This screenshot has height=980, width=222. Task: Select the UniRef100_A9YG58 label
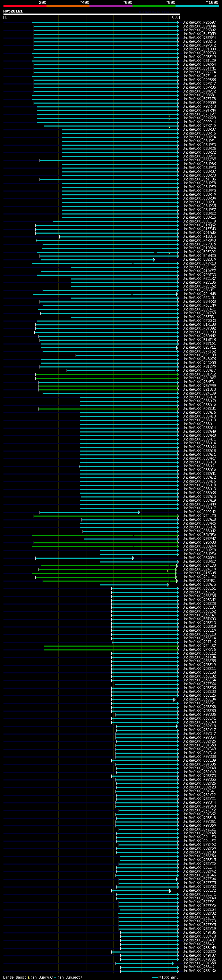click(x=199, y=963)
